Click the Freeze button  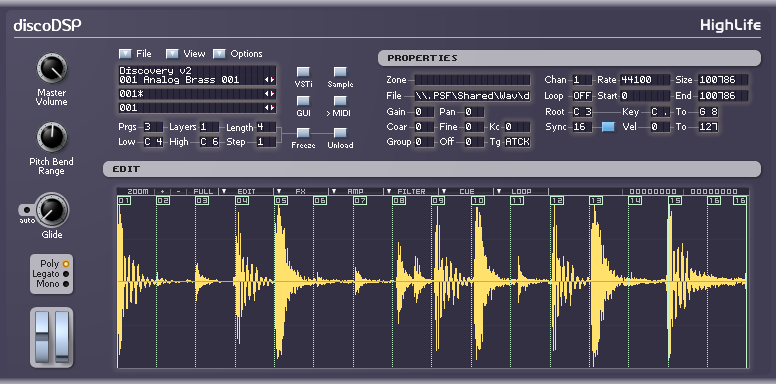tap(303, 133)
